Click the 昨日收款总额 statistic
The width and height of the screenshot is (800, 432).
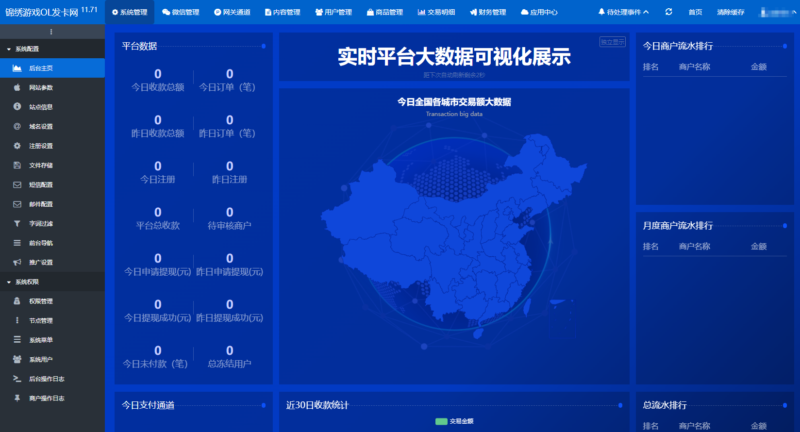(x=158, y=126)
